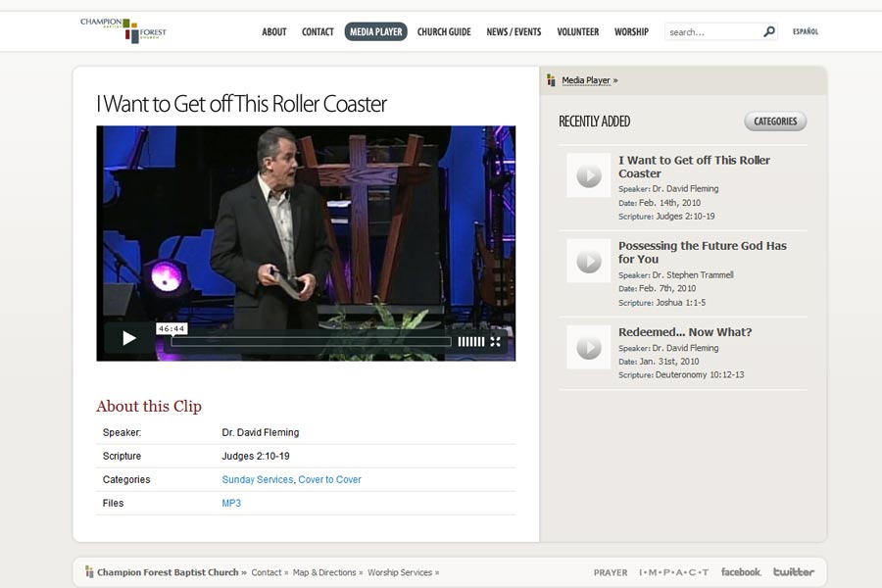Viewport: 882px width, 588px height.
Task: Click the 'Jan. 31st, 2010' date text
Action: pyautogui.click(x=669, y=362)
